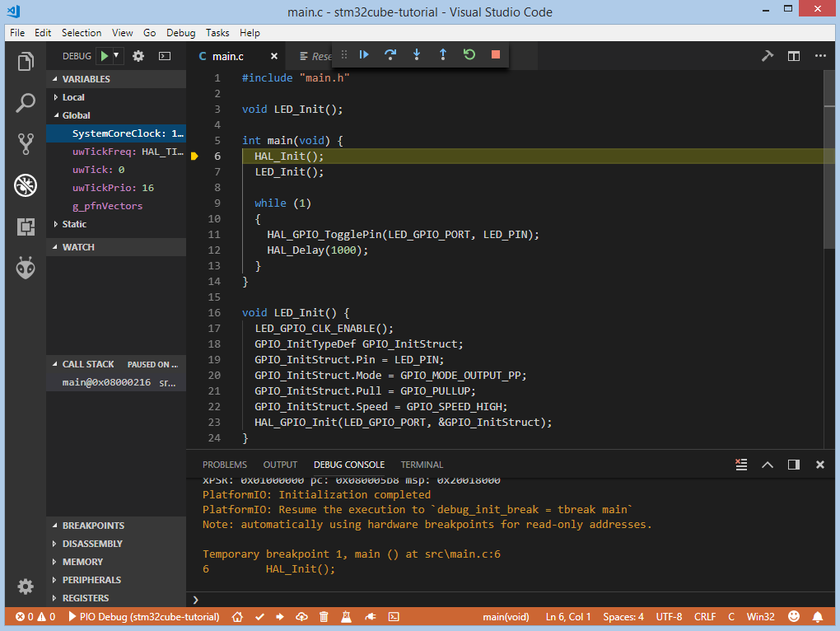Collapse the VARIABLES section
This screenshot has width=840, height=631.
[x=116, y=79]
